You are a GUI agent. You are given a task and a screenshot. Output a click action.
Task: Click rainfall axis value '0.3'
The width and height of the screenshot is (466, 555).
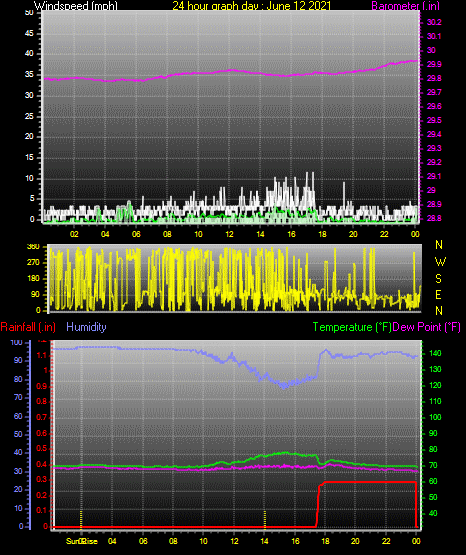pyautogui.click(x=42, y=479)
